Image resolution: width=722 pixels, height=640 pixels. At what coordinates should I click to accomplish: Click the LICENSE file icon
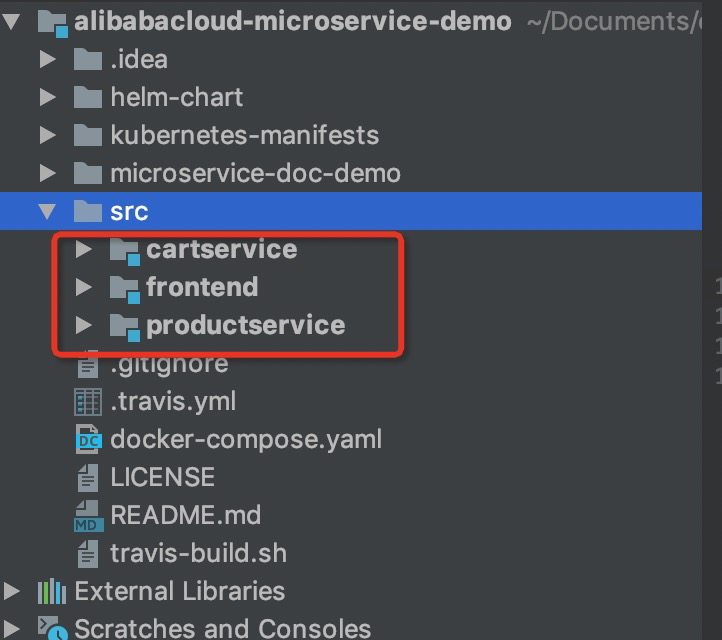(89, 477)
